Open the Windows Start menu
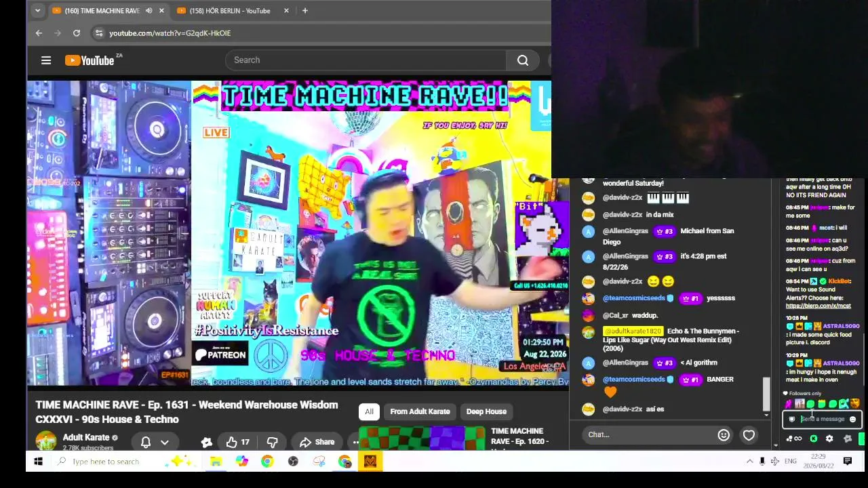Image resolution: width=868 pixels, height=488 pixels. click(x=38, y=462)
